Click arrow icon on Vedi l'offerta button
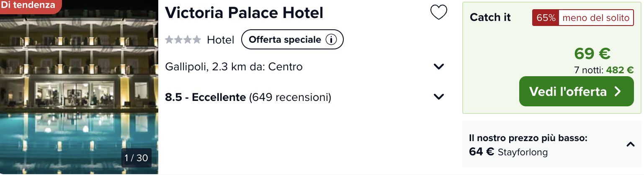This screenshot has height=175, width=644. [618, 91]
